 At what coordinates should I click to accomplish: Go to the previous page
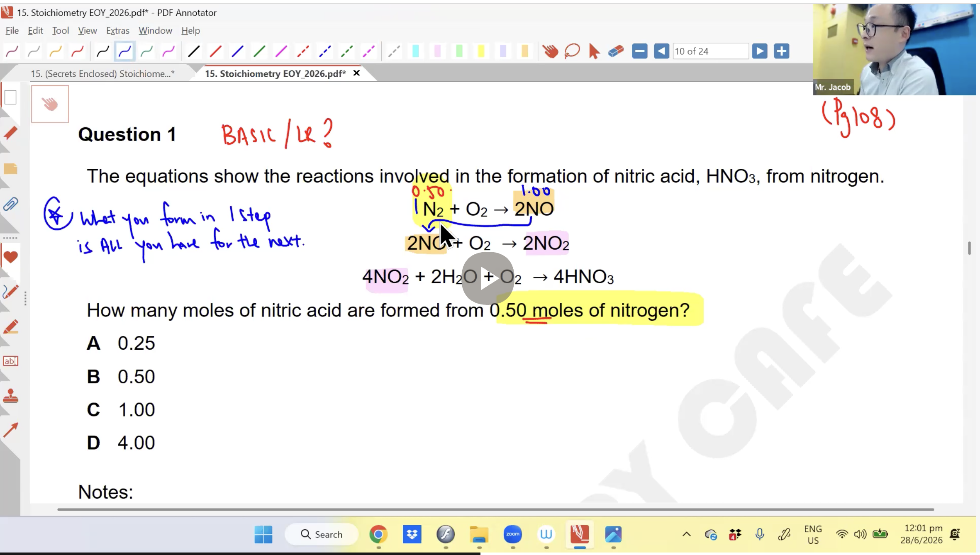pos(661,51)
